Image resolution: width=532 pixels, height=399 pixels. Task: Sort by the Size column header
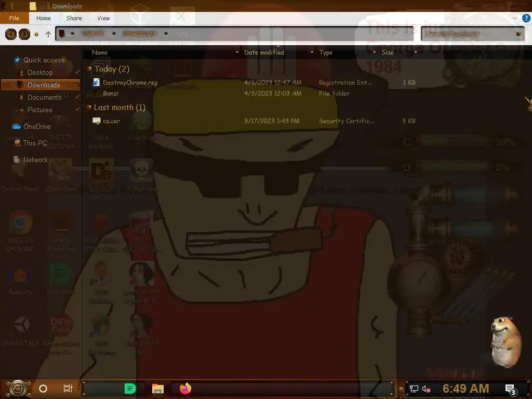click(x=388, y=52)
